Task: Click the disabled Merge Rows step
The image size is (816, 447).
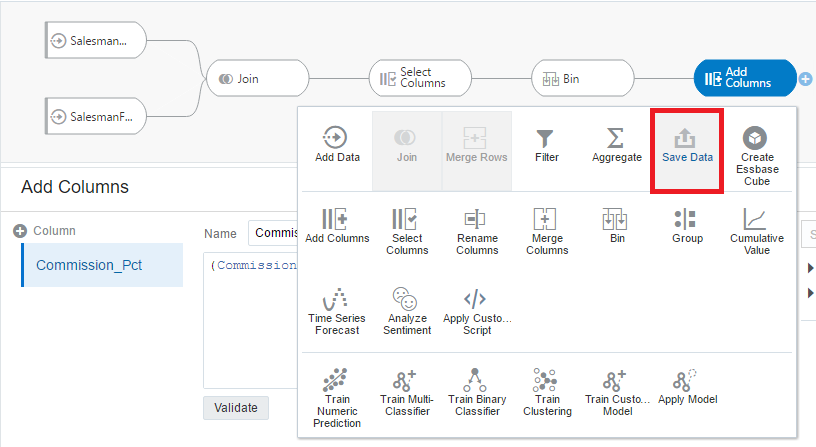Action: (x=477, y=151)
